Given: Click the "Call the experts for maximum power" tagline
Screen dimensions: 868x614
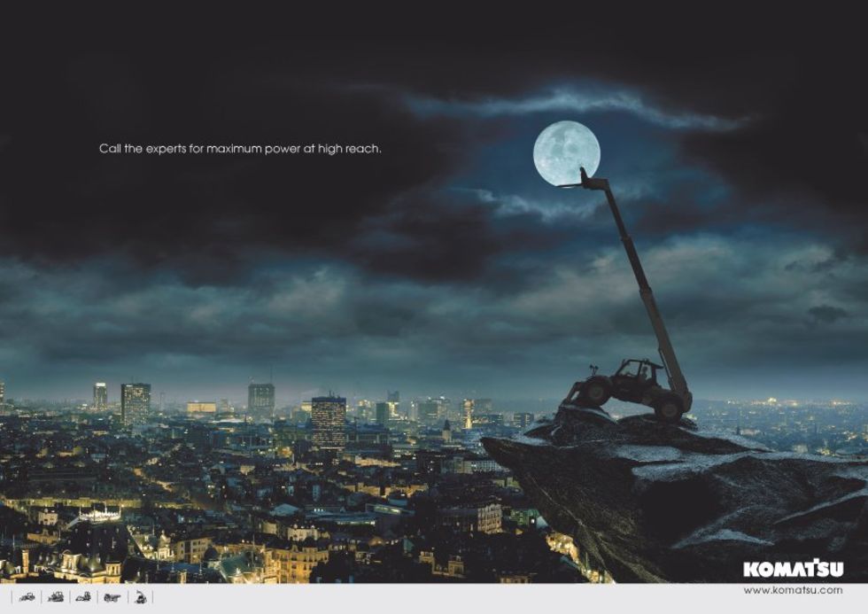Looking at the screenshot, I should click(240, 149).
